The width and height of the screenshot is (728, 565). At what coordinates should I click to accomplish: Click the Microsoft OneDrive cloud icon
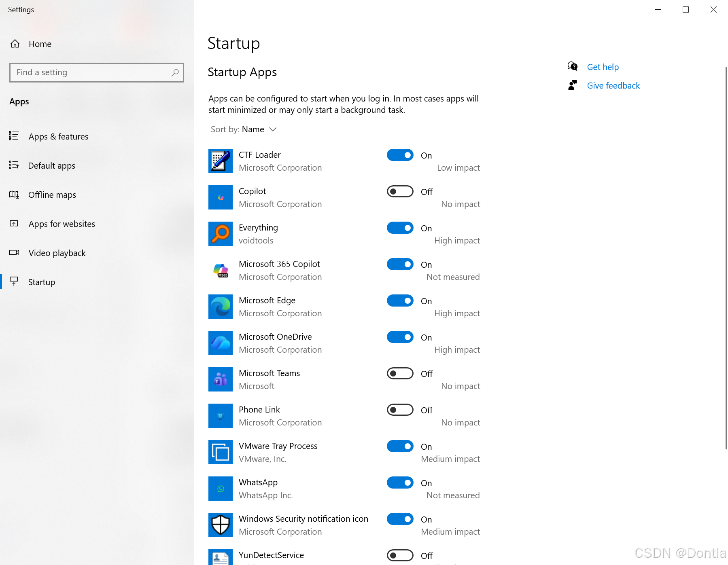pyautogui.click(x=221, y=343)
